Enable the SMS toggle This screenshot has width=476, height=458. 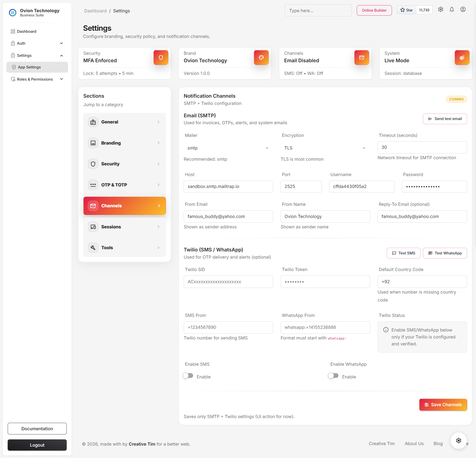[188, 375]
